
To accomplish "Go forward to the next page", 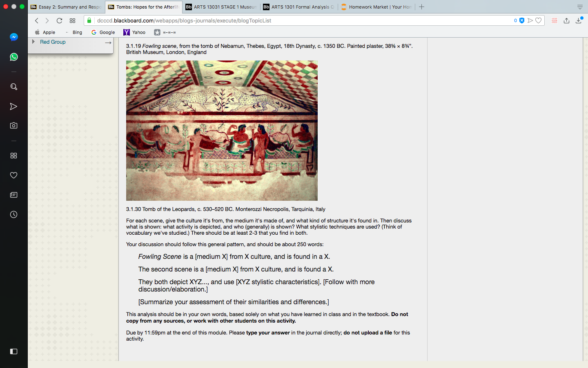I will pyautogui.click(x=47, y=20).
